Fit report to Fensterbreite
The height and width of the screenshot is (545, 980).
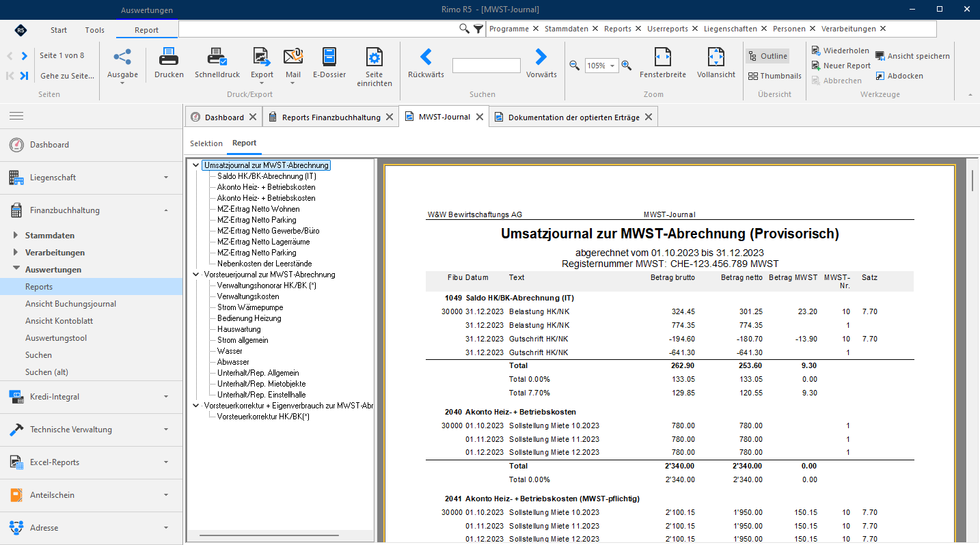point(663,57)
